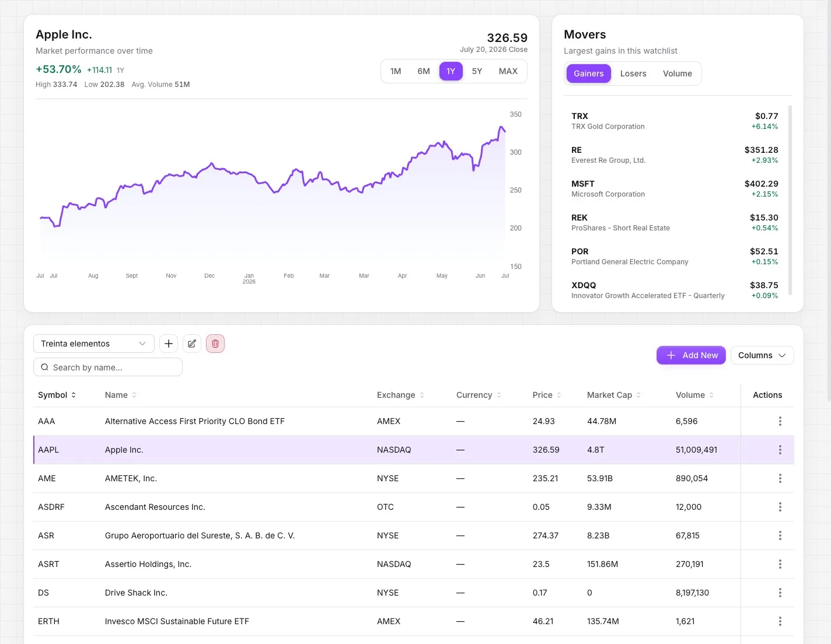
Task: Sort table by Symbol column
Action: 57,395
